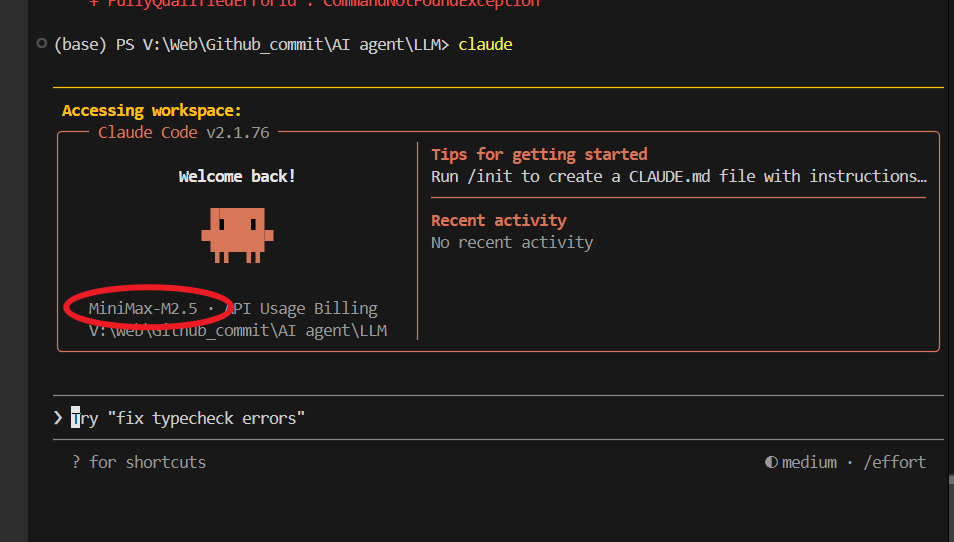Click the 'Welcome back!' message
The image size is (954, 542).
[x=237, y=176]
